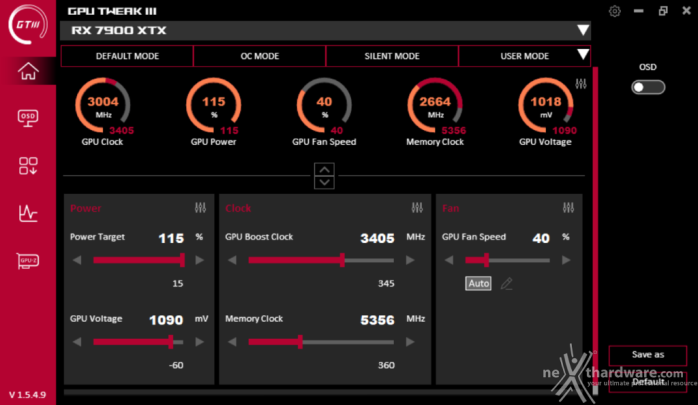Click the GPU Voltage value 1090
698x405 pixels.
click(166, 320)
